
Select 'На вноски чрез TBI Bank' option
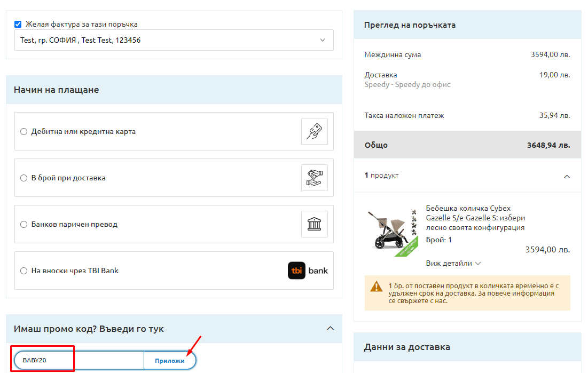click(x=23, y=271)
